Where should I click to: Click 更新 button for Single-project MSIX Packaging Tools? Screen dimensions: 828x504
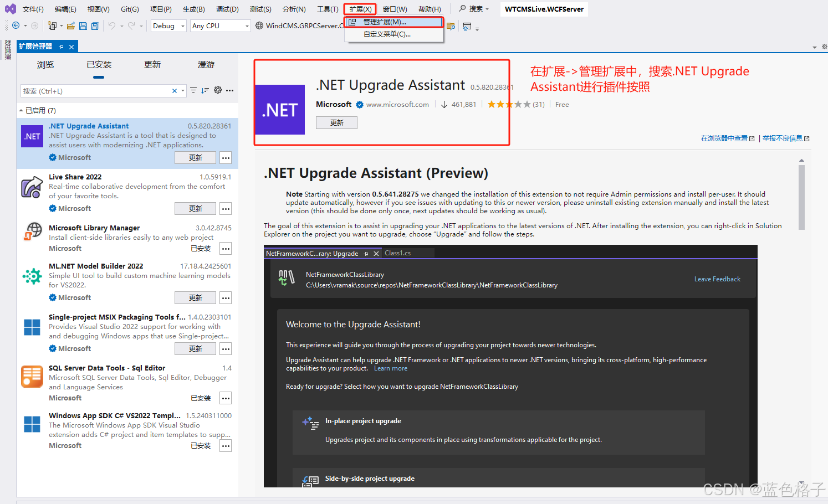(x=196, y=349)
